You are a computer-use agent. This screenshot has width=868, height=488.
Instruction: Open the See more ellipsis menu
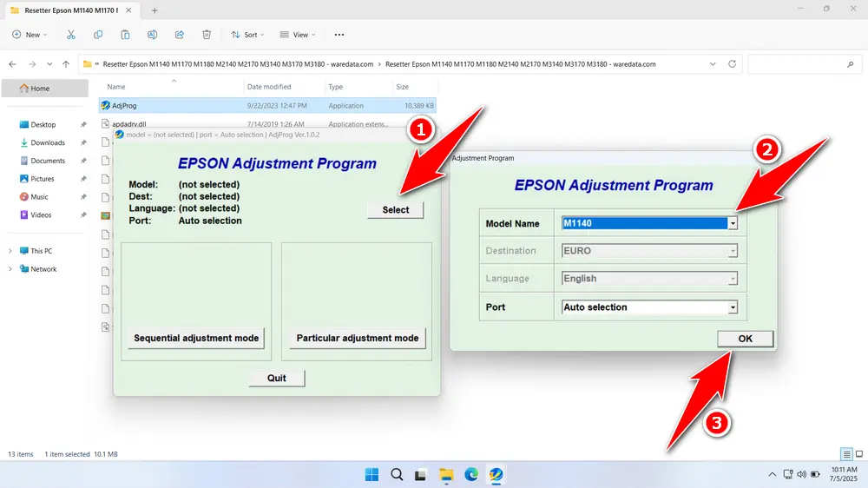pos(339,35)
